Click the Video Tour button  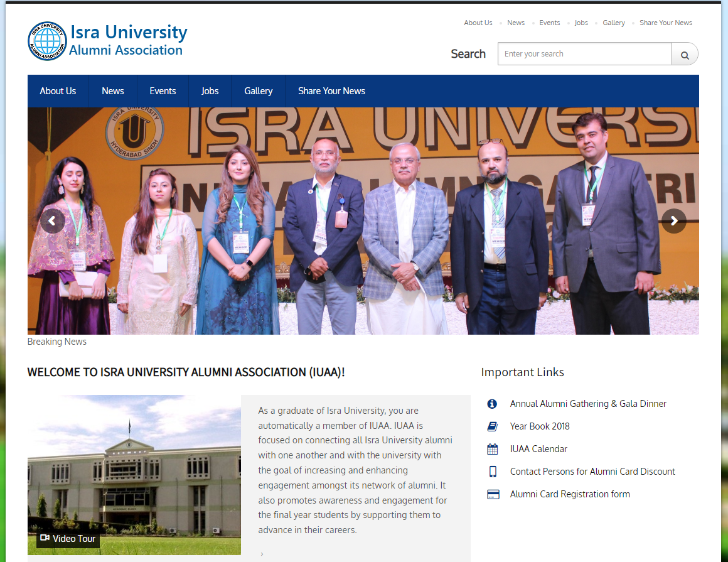(x=68, y=539)
